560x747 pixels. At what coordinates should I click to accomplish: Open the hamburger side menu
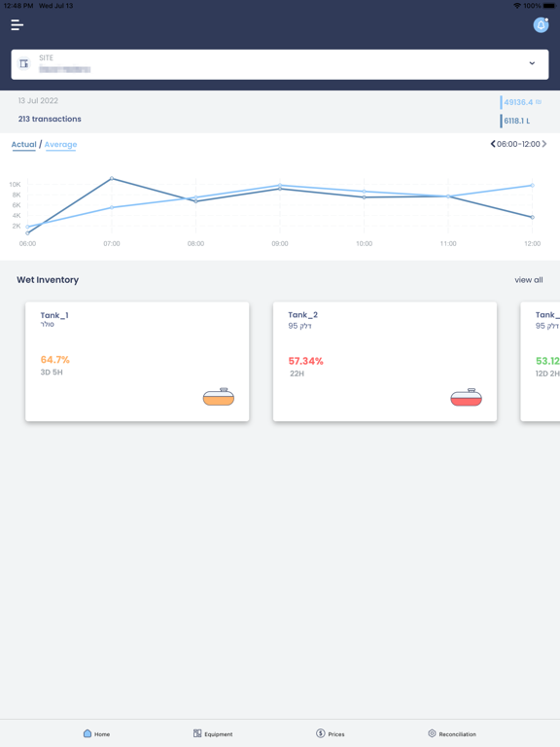17,24
